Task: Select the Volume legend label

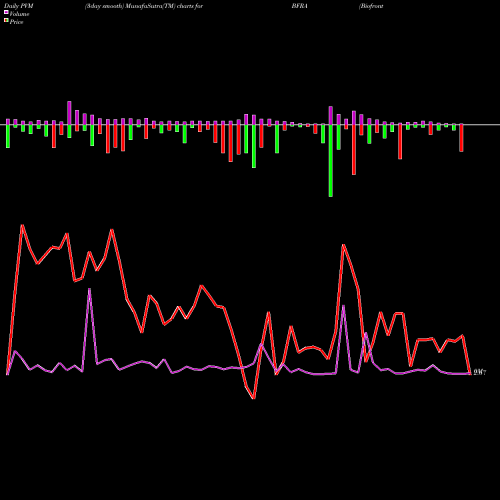Action: pyautogui.click(x=19, y=14)
